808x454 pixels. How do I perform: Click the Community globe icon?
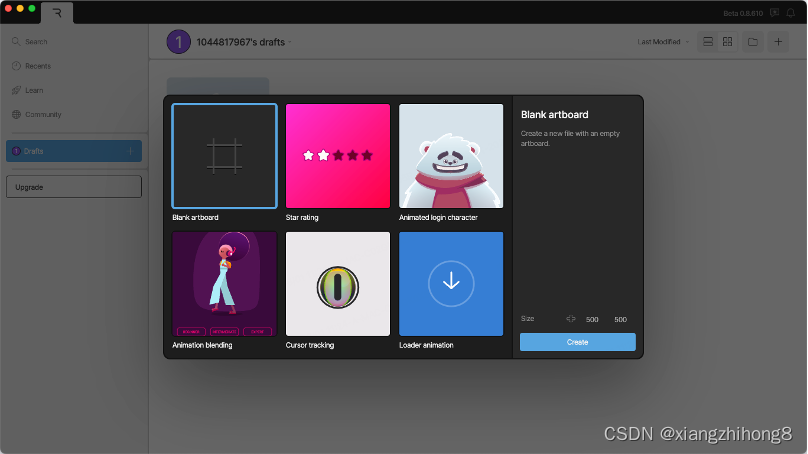tap(16, 114)
